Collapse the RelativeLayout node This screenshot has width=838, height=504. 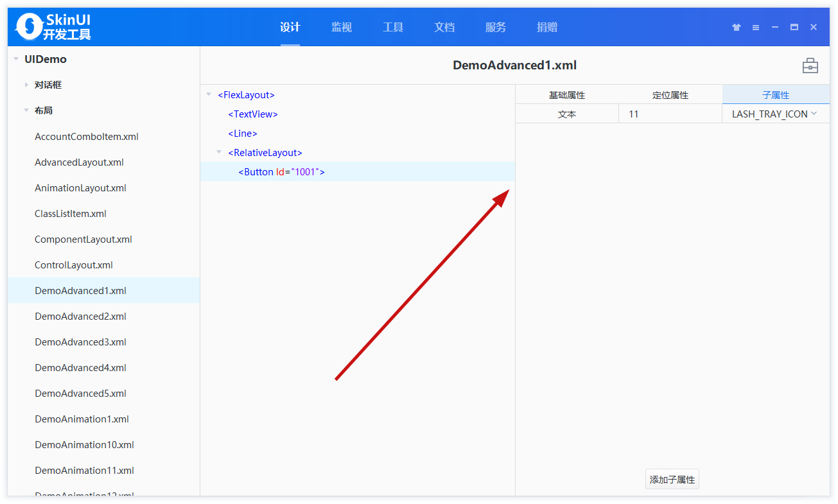(x=219, y=153)
